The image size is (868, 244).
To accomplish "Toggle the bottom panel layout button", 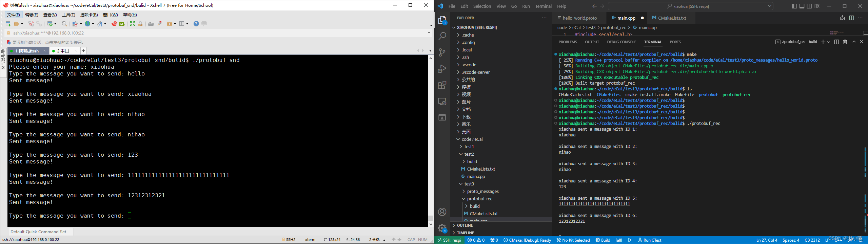I will 802,6.
